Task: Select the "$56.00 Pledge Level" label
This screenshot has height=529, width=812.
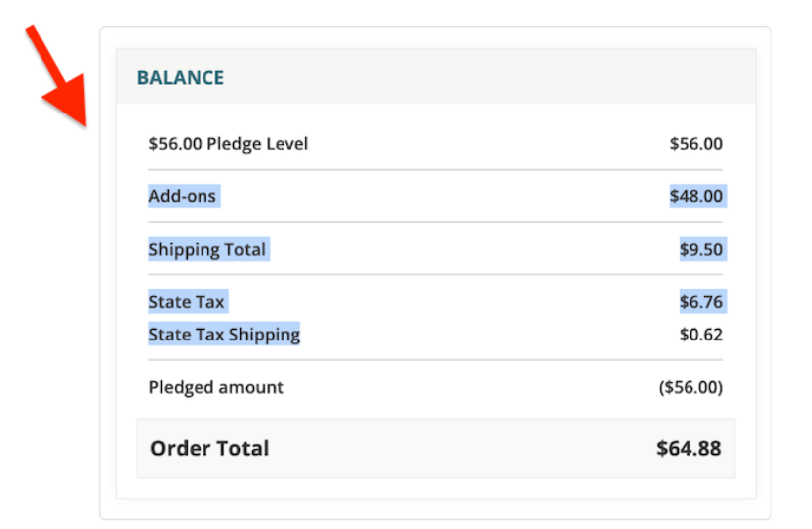Action: coord(228,144)
